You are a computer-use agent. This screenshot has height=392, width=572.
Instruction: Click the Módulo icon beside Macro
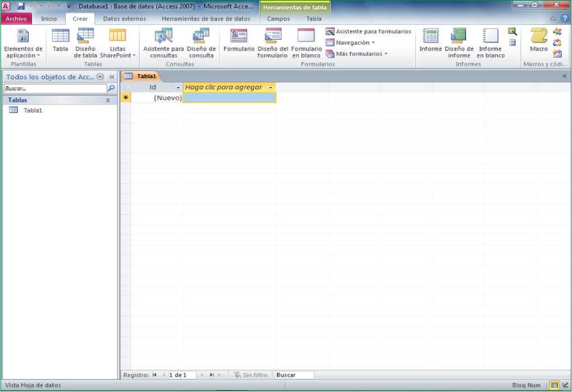point(557,31)
